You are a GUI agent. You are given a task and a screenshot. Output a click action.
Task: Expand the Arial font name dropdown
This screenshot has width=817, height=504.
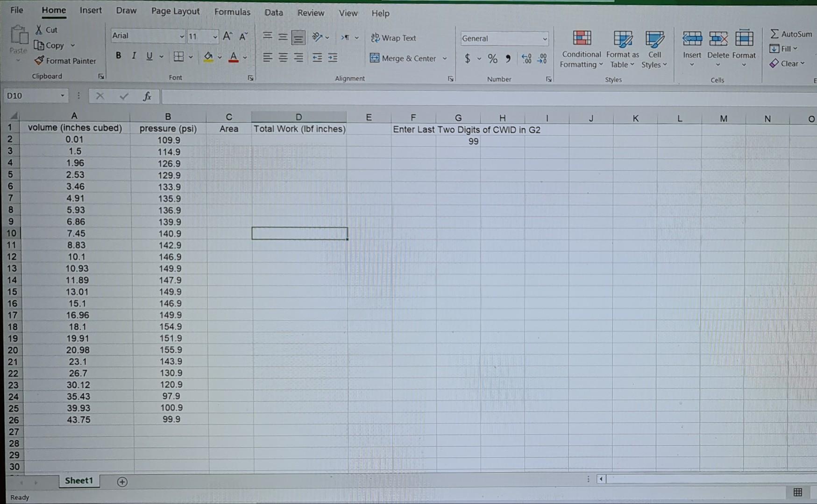point(182,36)
